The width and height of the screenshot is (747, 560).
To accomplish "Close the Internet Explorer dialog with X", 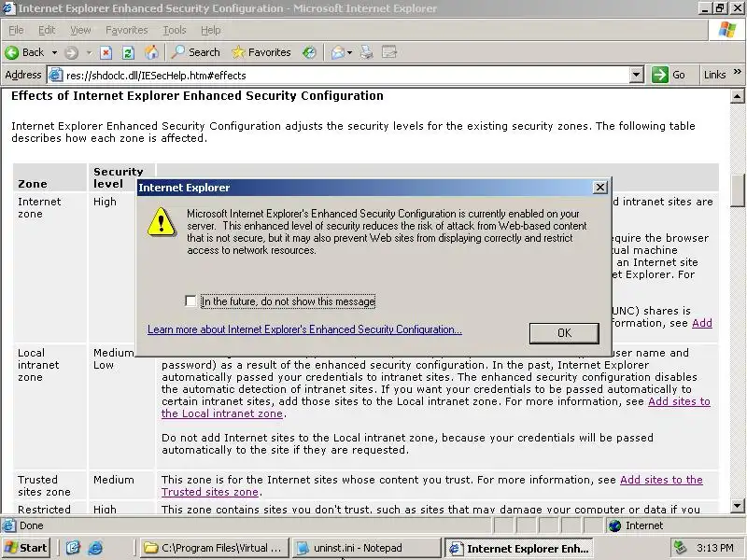I will click(600, 188).
